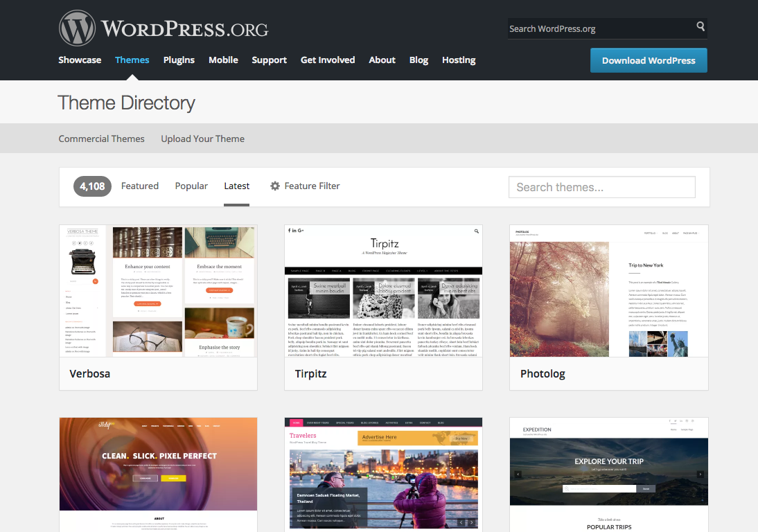The height and width of the screenshot is (532, 758).
Task: Open the Tirpitz theme screenshot
Action: pos(383,291)
